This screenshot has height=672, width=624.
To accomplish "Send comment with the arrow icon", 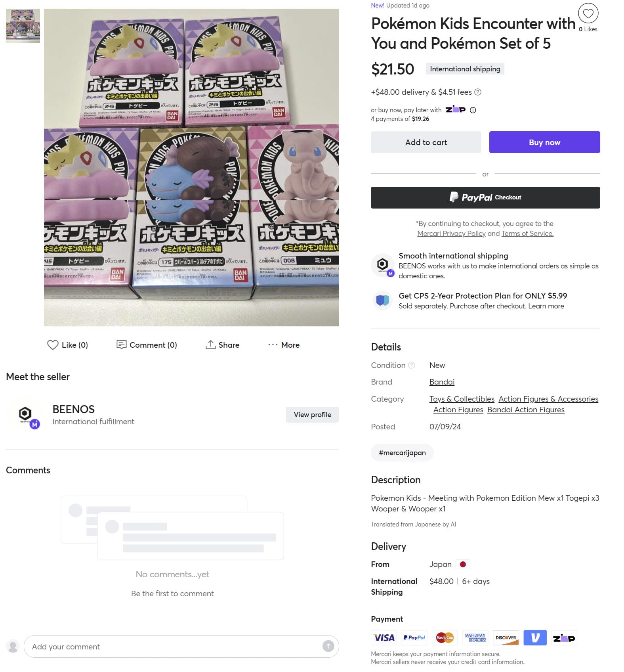I will (328, 646).
